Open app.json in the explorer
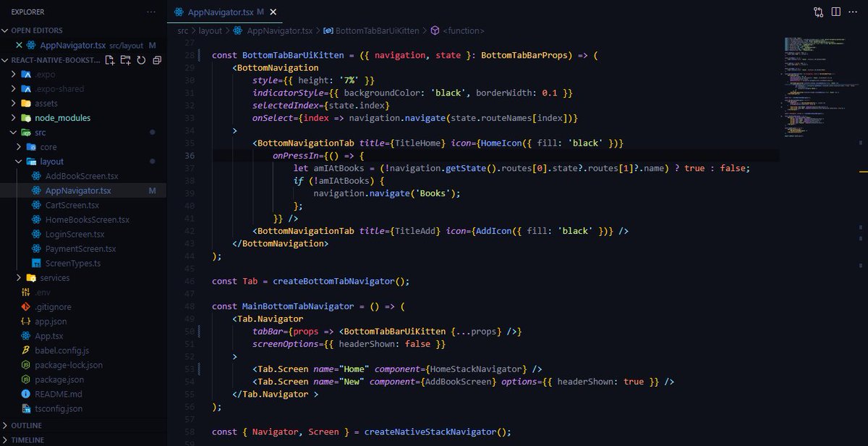868x446 pixels. [51, 321]
